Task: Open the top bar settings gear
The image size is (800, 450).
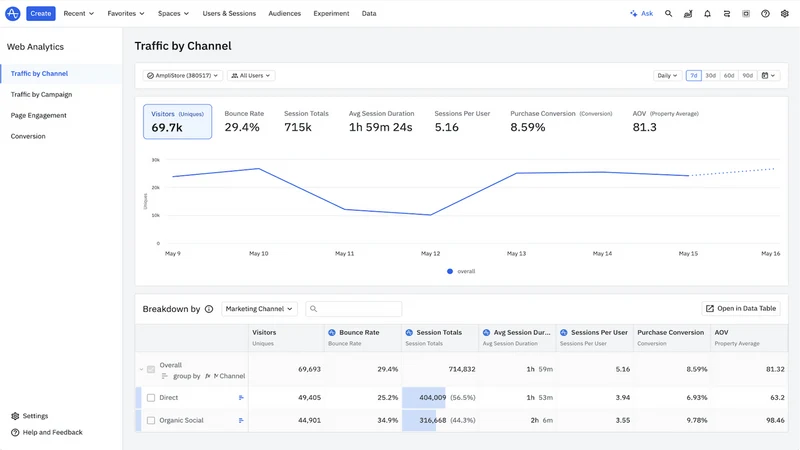Action: coord(785,14)
